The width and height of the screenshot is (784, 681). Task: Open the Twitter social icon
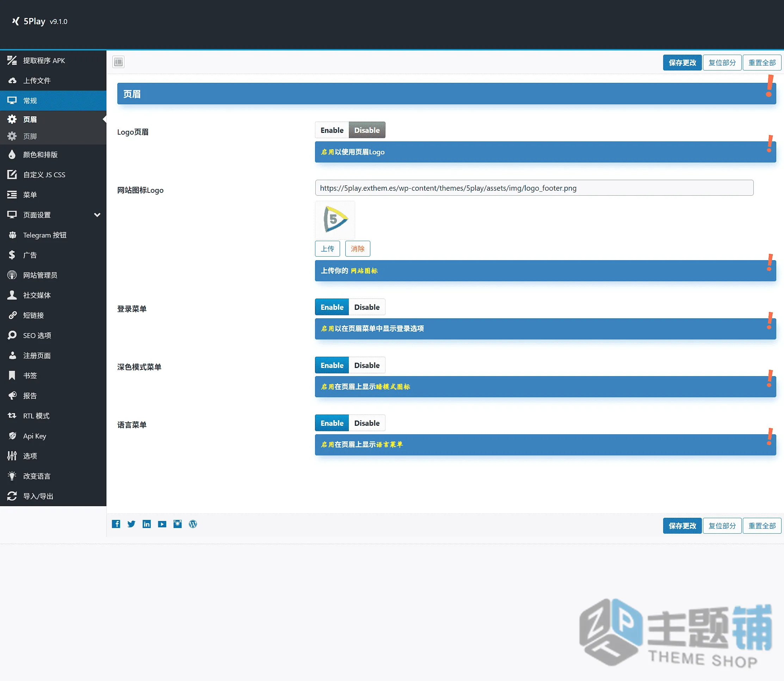coord(131,524)
